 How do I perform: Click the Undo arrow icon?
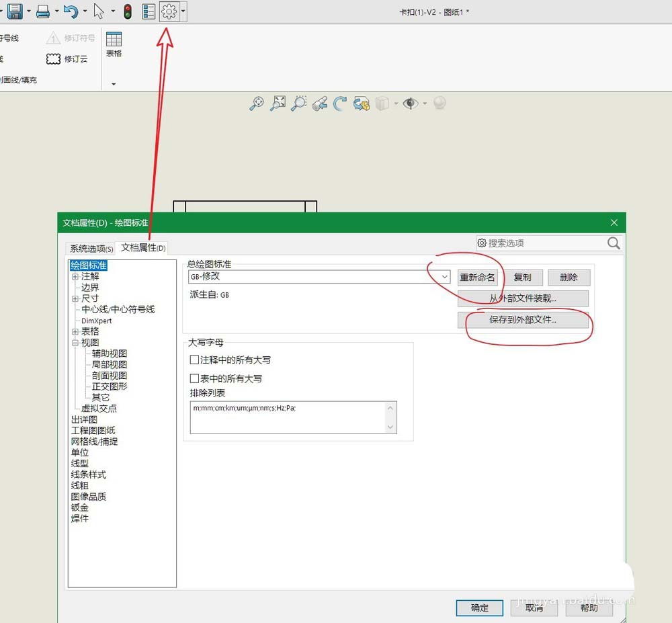pos(69,11)
